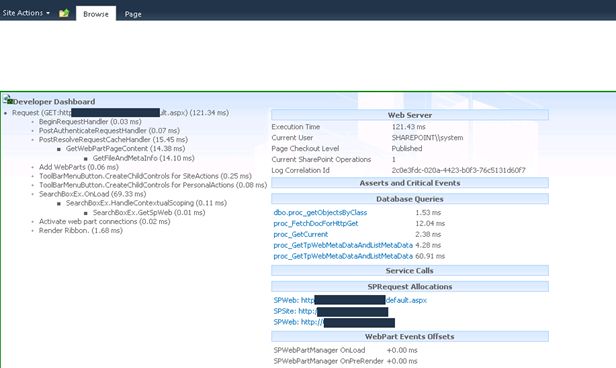Open the 4.28 ms proc_GetTpWebMetaDataAndListMetaData link

[343, 245]
